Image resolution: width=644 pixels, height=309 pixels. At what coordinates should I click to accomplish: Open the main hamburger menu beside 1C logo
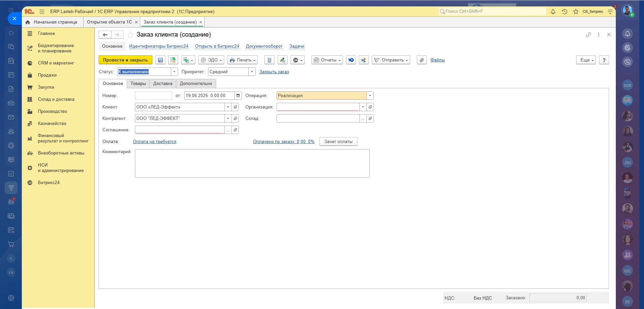point(42,11)
